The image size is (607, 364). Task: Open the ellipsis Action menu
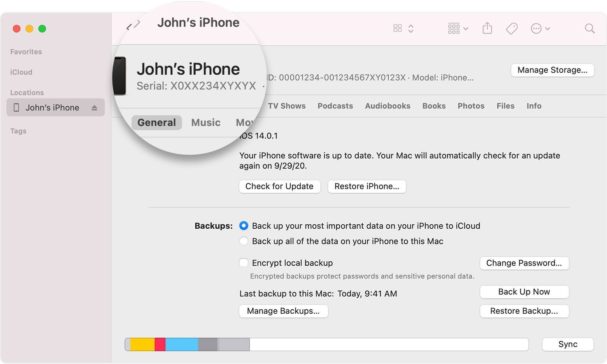pos(540,28)
